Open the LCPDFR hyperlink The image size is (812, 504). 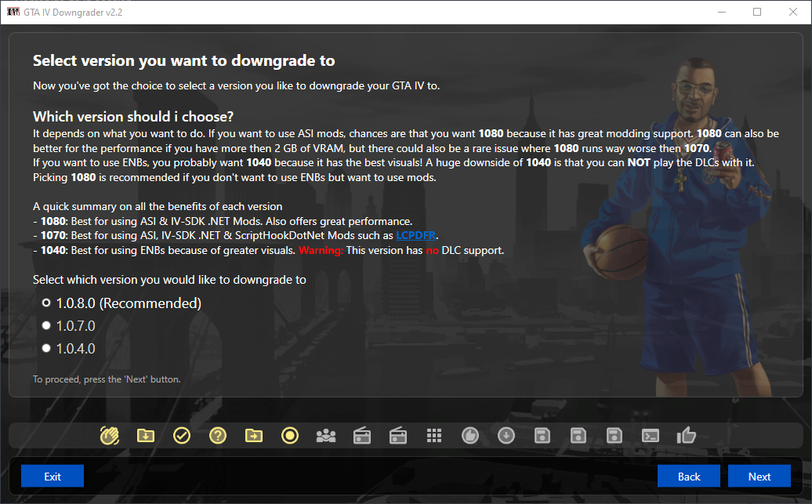click(x=415, y=236)
